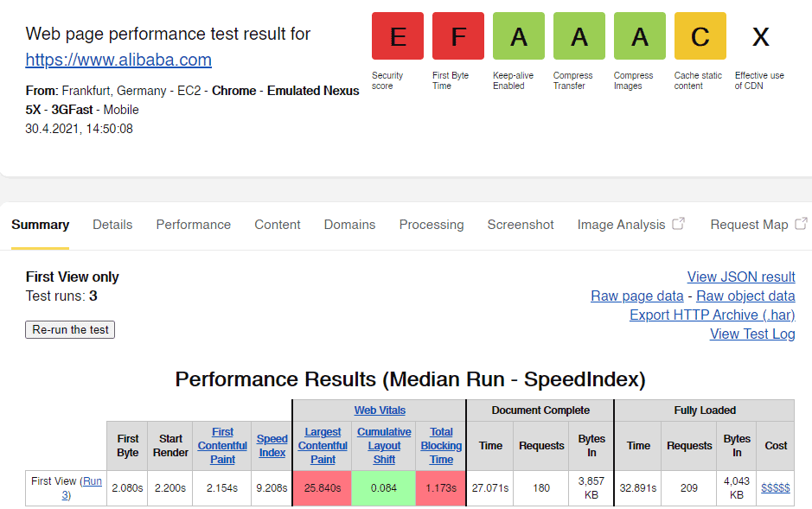Click the Fully Loaded table header

(x=705, y=410)
